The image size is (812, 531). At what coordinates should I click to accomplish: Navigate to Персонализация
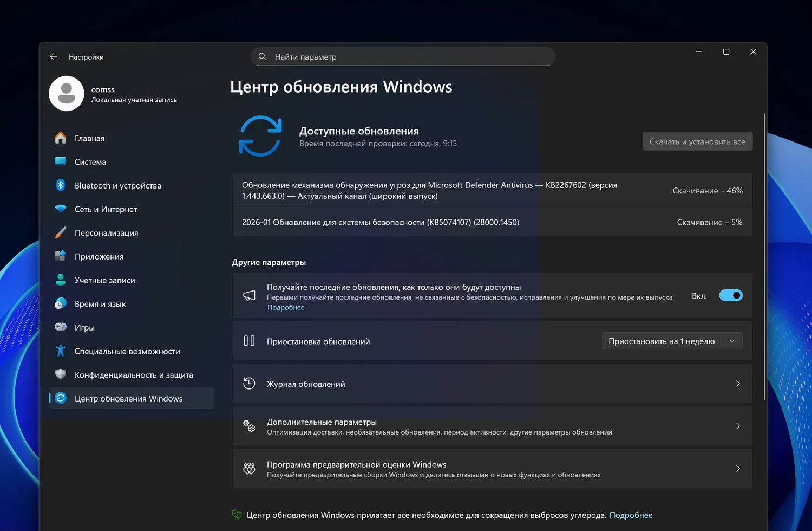pos(132,233)
